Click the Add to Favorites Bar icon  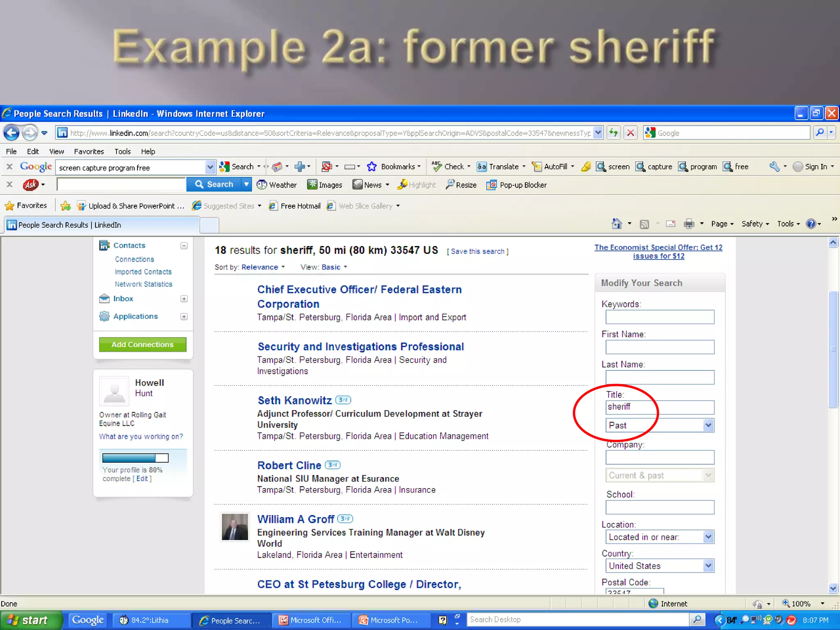(66, 206)
